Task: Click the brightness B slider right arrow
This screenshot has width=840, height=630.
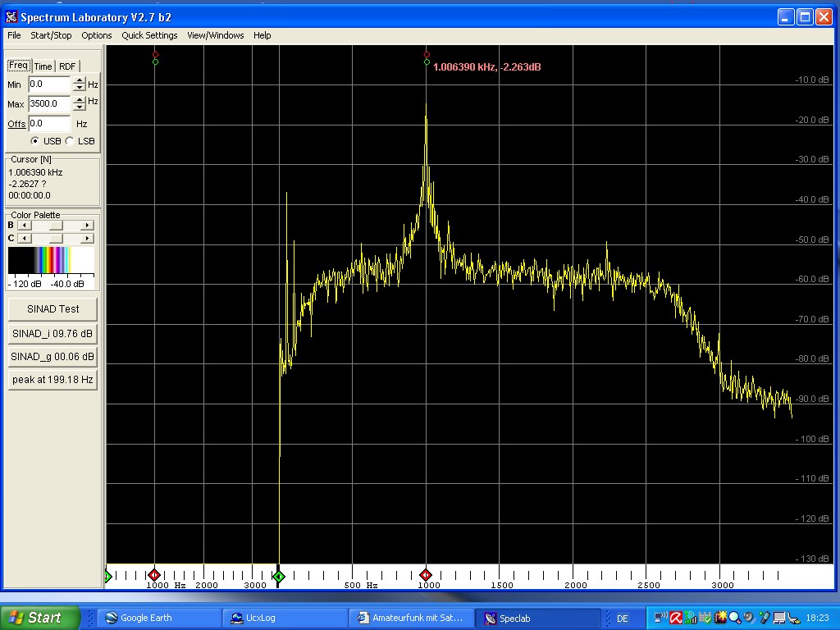Action: pos(88,226)
